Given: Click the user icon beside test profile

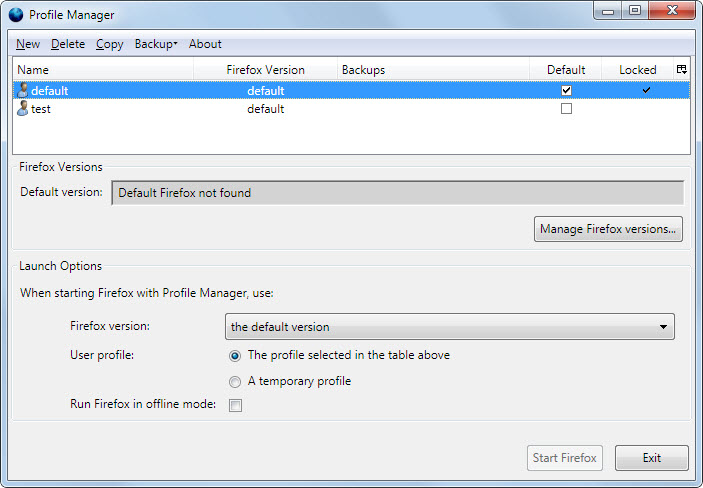Looking at the screenshot, I should [x=22, y=109].
